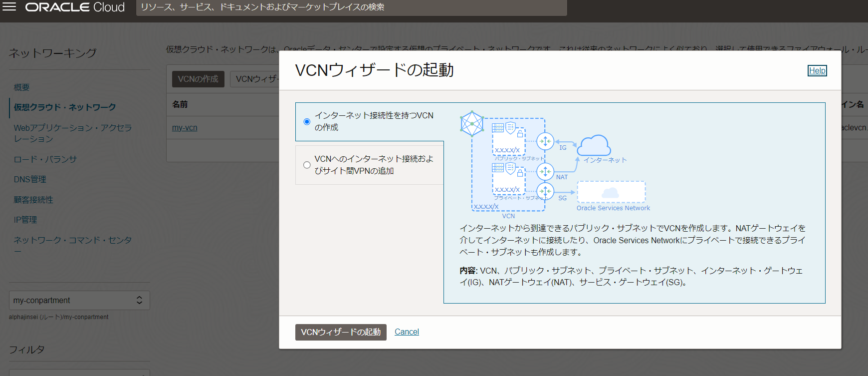Screen dimensions: 868x376
Task: Go to 概要 in Networking sidebar
Action: pyautogui.click(x=21, y=87)
